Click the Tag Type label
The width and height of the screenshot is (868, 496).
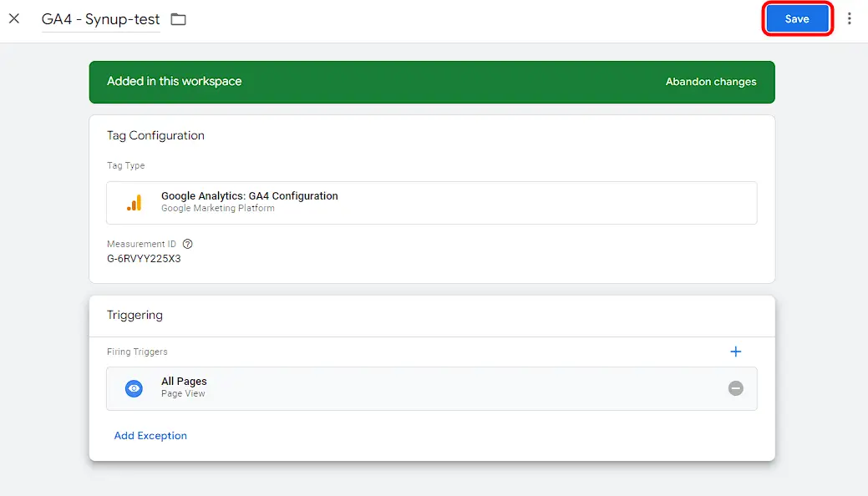point(125,165)
